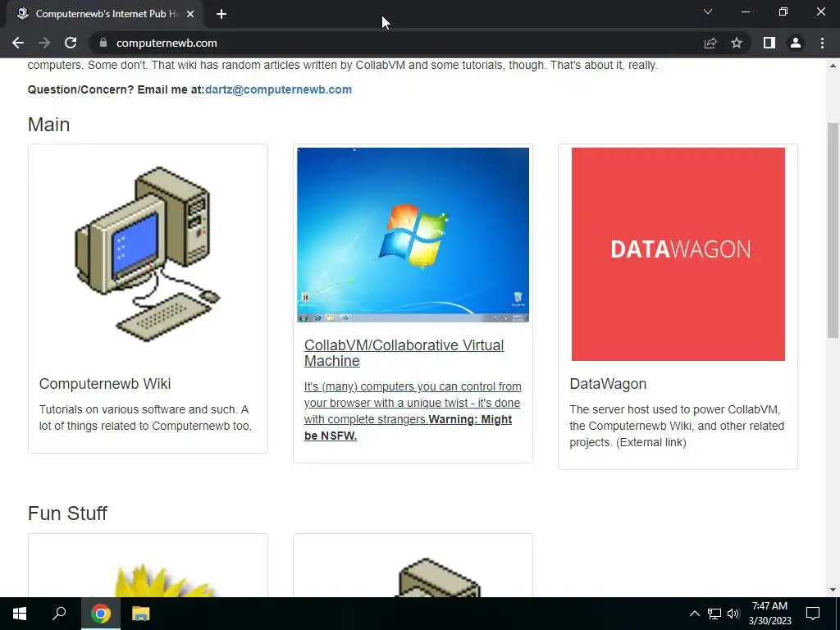Screen dimensions: 840x630
Task: Click the forward navigation arrow
Action: pos(44,43)
